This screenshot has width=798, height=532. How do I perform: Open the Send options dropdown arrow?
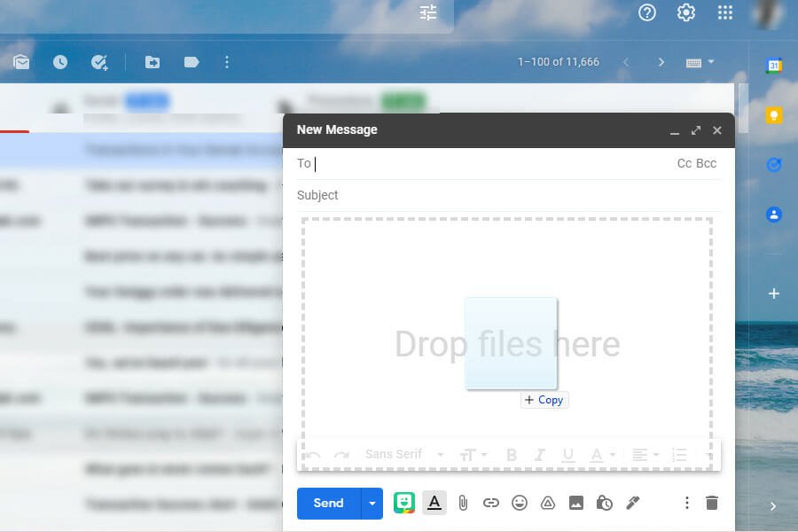coord(372,503)
